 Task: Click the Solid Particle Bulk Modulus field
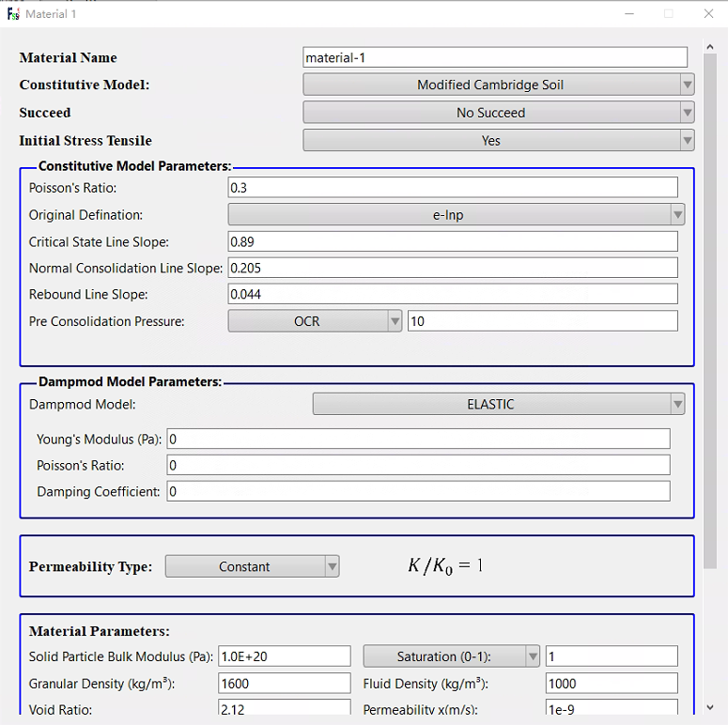coord(285,656)
